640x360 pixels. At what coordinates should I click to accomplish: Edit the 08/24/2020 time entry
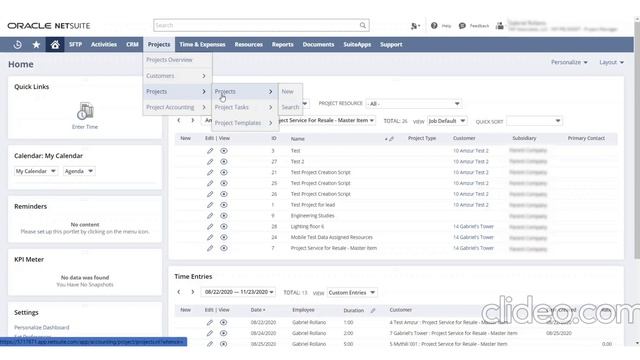210,333
